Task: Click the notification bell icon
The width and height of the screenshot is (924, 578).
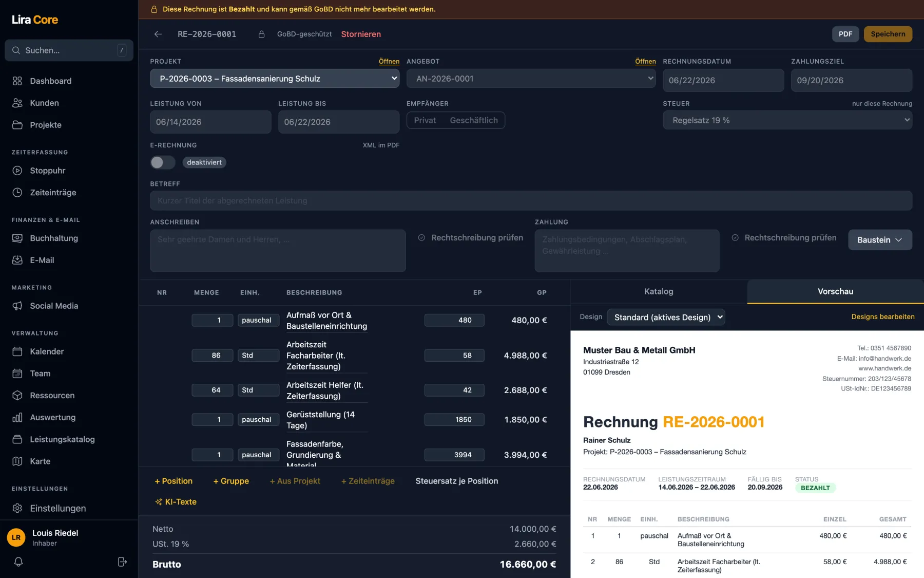Action: click(18, 562)
